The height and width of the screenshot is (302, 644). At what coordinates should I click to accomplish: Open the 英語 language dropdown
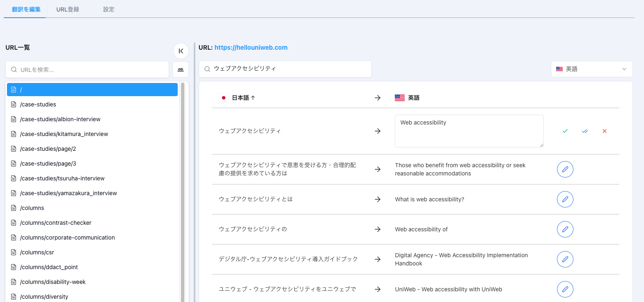591,69
